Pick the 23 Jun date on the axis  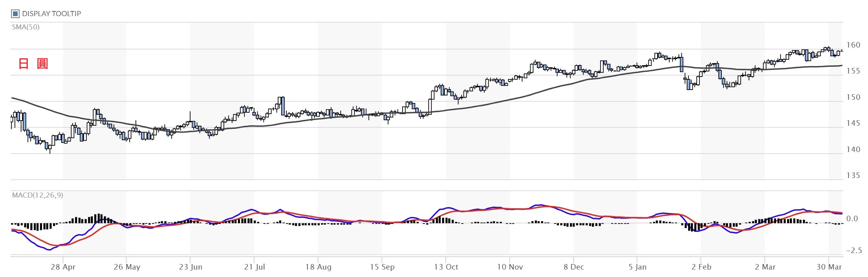[190, 267]
